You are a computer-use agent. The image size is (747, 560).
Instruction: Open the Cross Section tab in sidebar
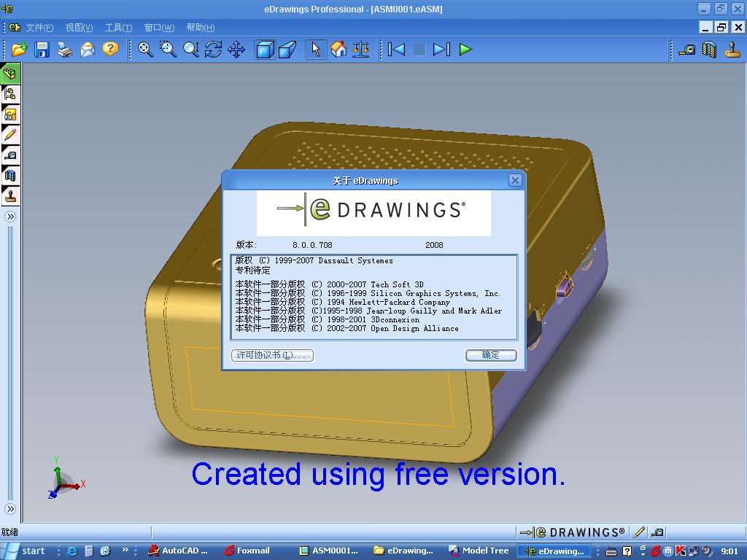coord(10,176)
